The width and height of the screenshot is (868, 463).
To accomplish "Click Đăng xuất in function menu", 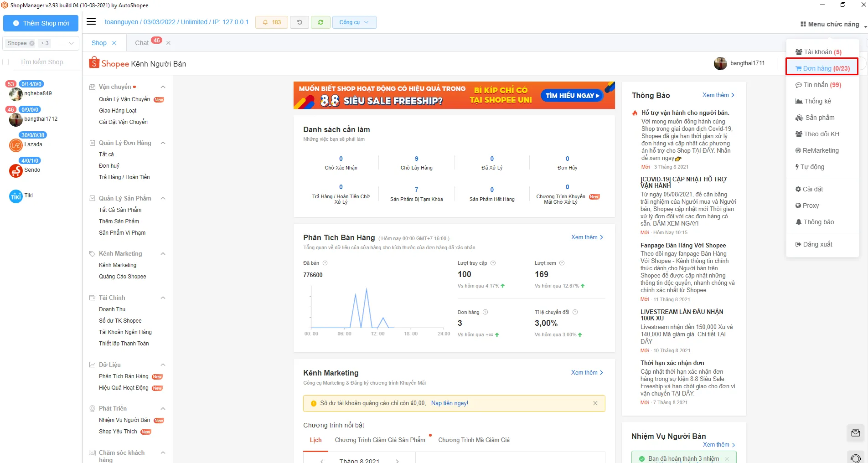I will [814, 244].
